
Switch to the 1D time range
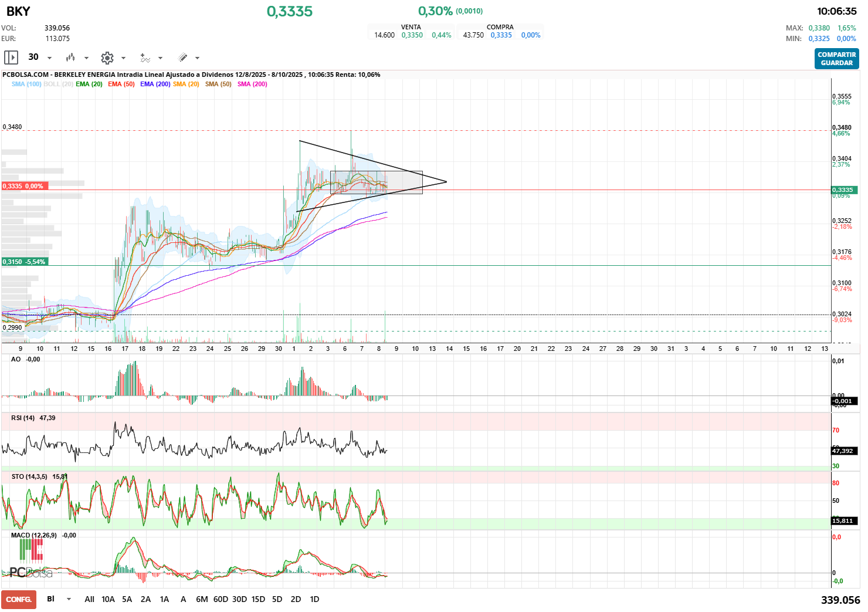(314, 599)
